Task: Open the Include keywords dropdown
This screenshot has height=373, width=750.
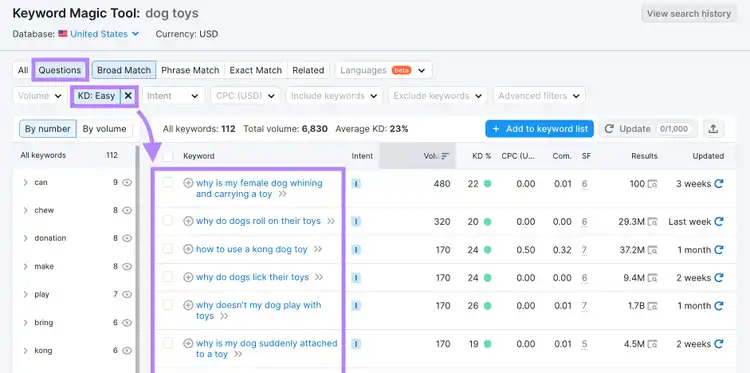Action: click(x=334, y=96)
